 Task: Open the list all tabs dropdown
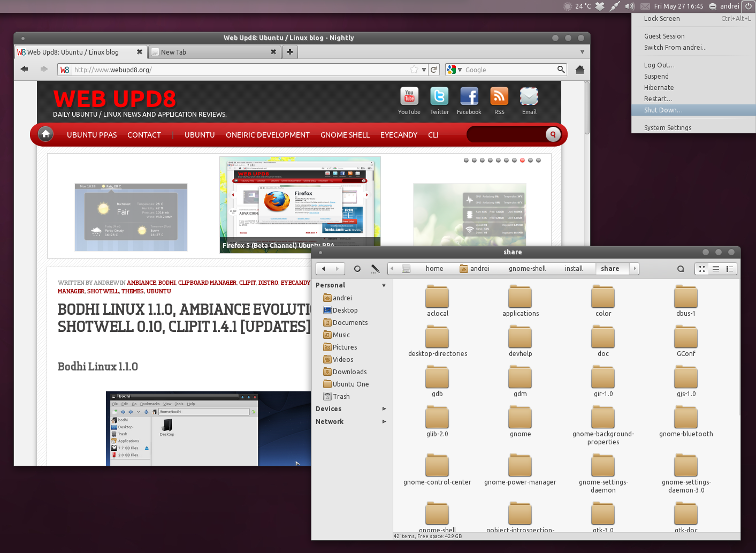point(582,52)
